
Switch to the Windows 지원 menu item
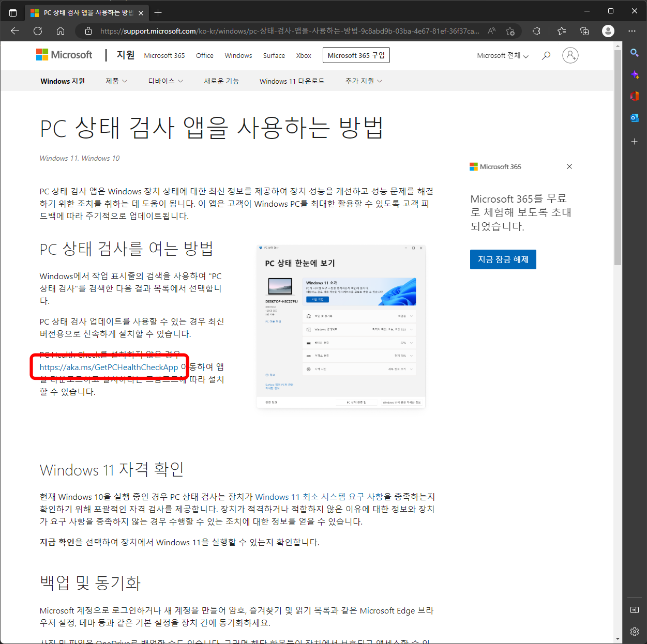coord(63,81)
